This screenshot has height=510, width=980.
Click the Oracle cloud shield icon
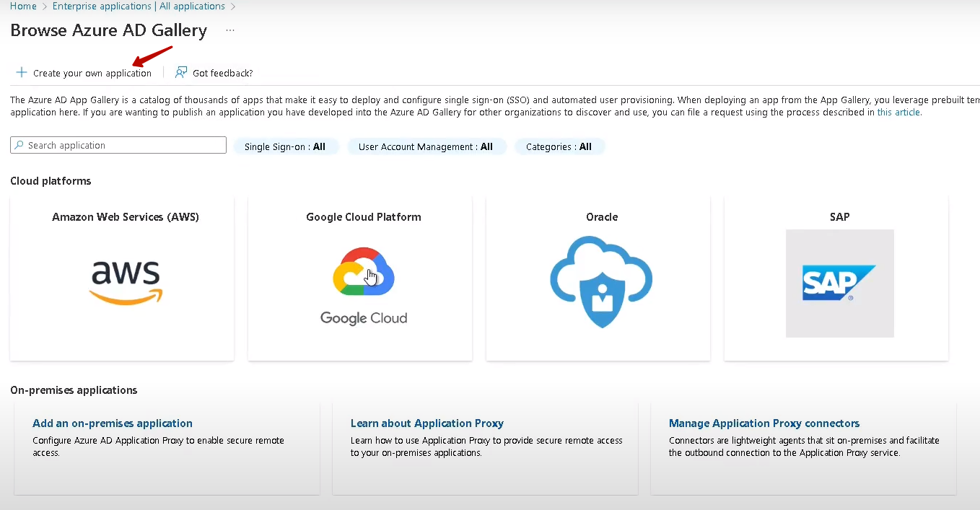pos(601,281)
